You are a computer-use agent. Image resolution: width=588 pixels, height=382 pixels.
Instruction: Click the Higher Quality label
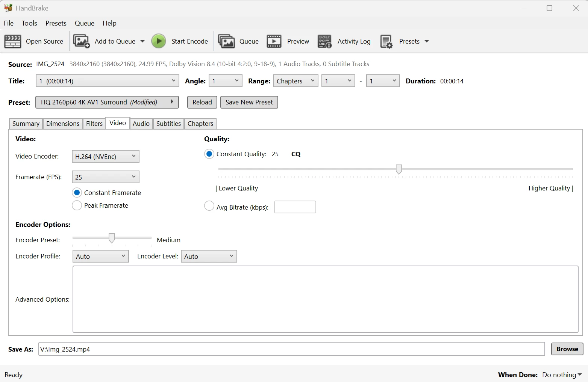coord(549,188)
